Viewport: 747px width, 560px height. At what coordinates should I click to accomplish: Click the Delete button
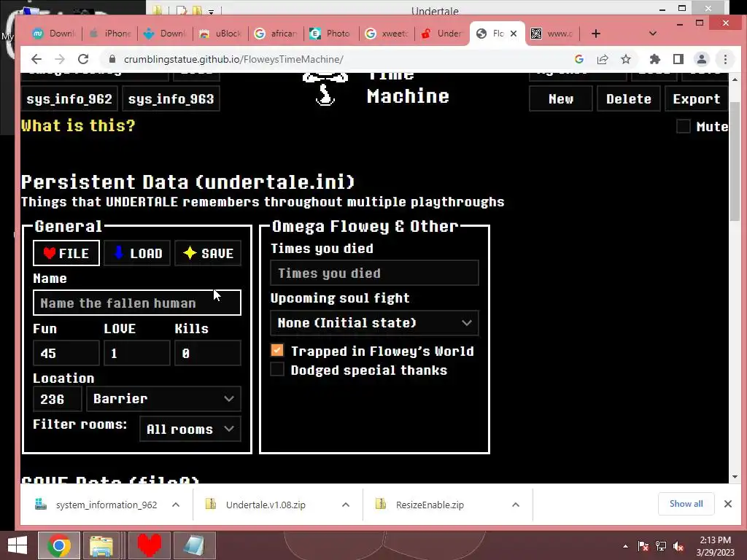628,98
